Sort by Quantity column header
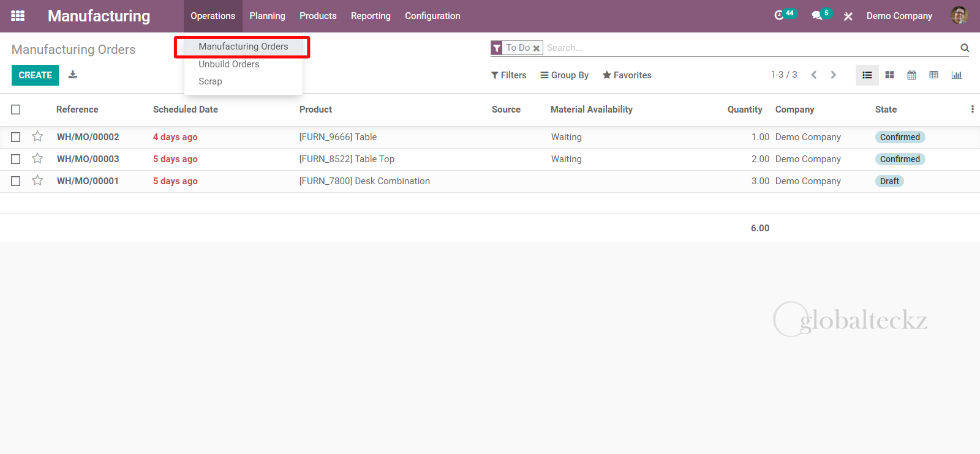This screenshot has width=980, height=454. tap(745, 110)
